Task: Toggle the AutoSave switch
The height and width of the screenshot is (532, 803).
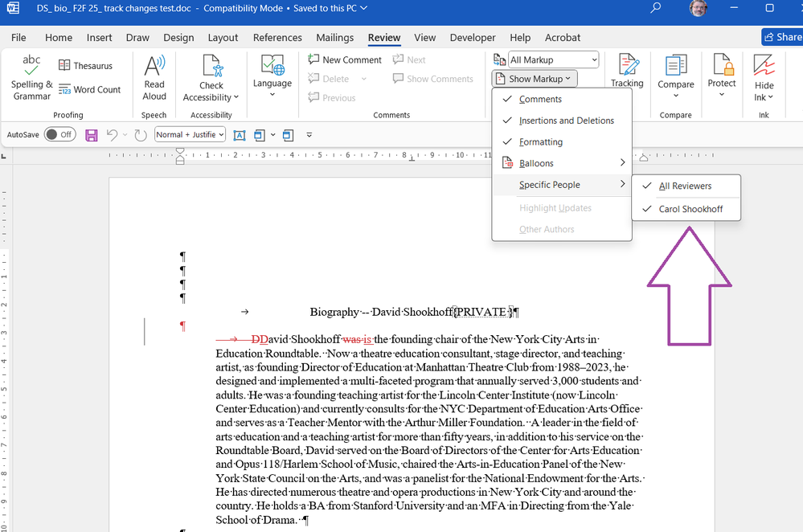Action: point(60,135)
